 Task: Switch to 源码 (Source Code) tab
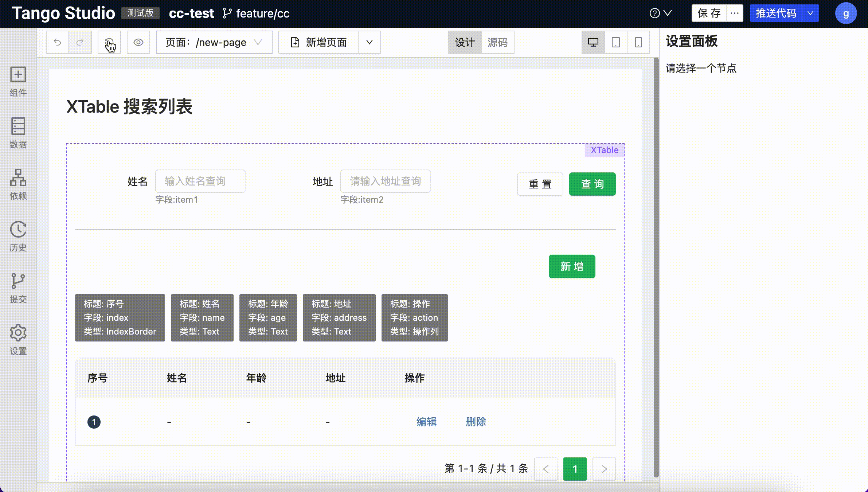tap(498, 42)
